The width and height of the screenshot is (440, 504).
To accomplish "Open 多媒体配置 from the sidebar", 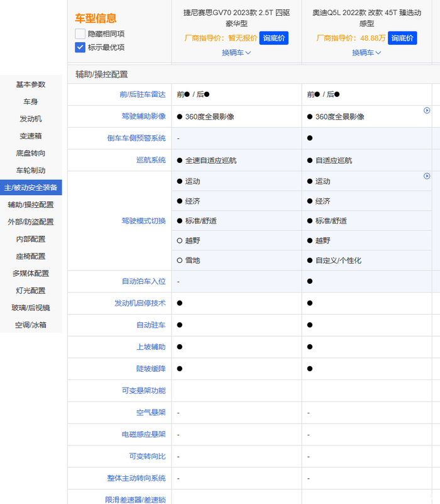I will point(31,274).
